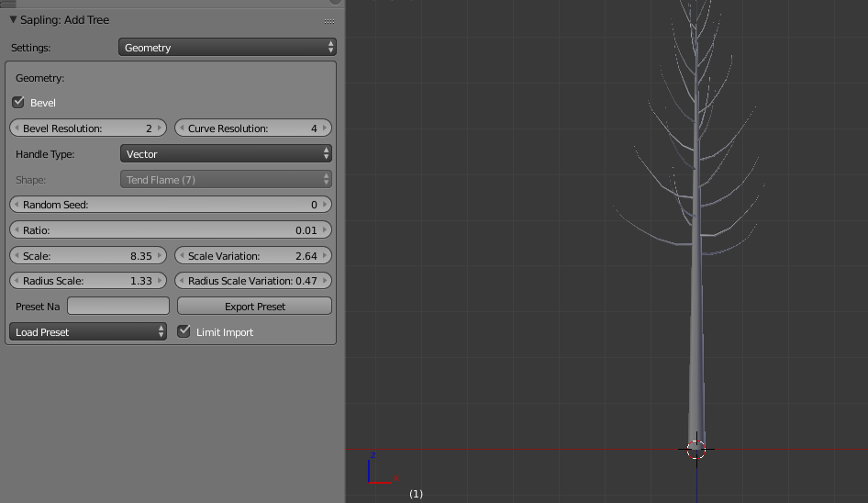This screenshot has width=868, height=503.
Task: Click the Radius Scale field
Action: coord(88,281)
